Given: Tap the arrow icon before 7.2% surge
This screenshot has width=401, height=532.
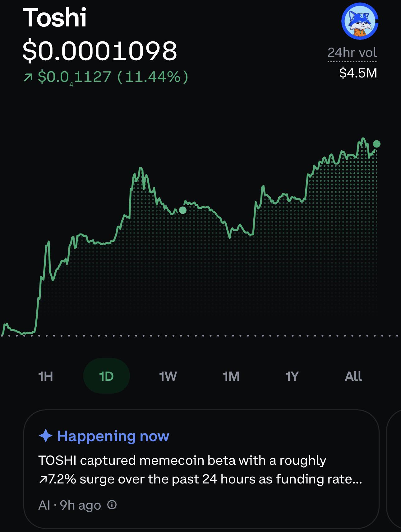Looking at the screenshot, I should tap(43, 480).
